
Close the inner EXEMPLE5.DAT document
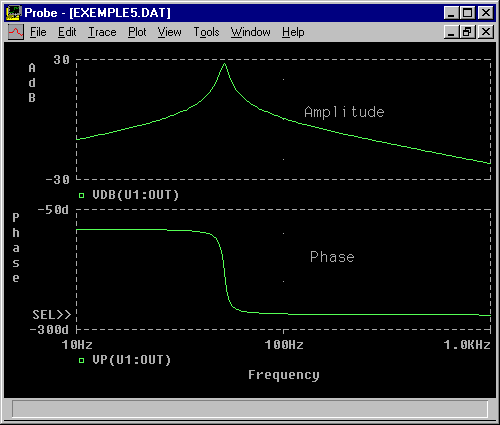486,32
